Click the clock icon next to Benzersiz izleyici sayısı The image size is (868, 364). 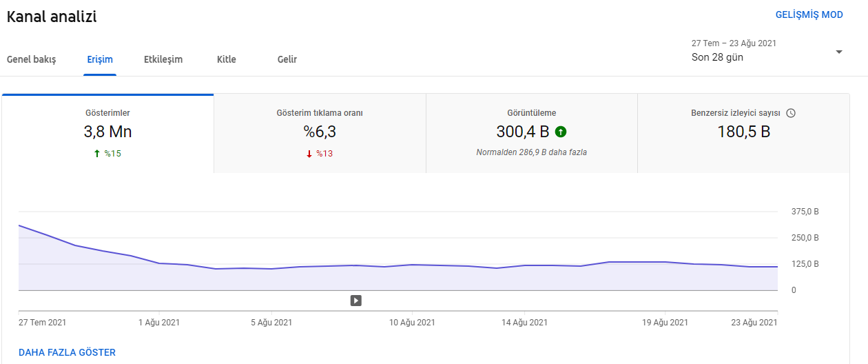click(791, 113)
